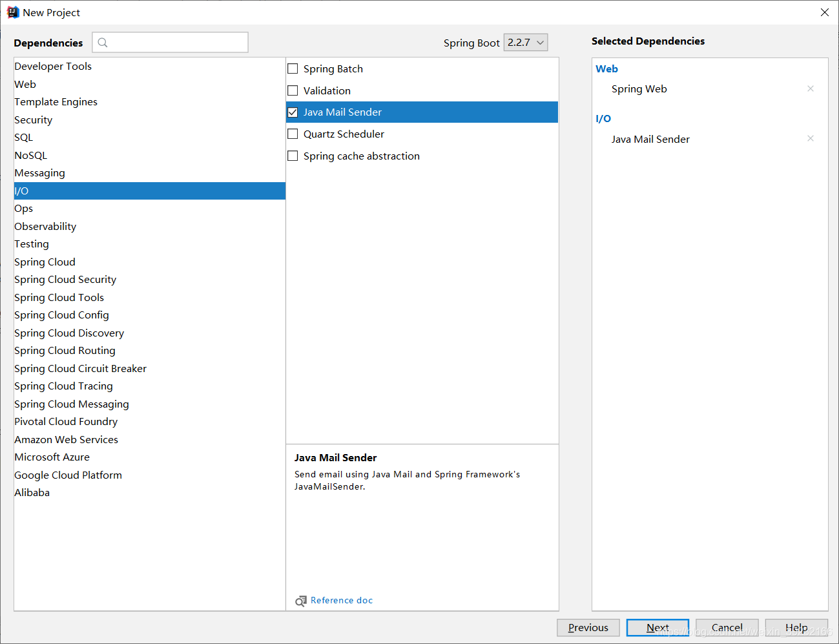This screenshot has width=839, height=644.
Task: Select Spring Cloud Messaging category
Action: coord(150,404)
